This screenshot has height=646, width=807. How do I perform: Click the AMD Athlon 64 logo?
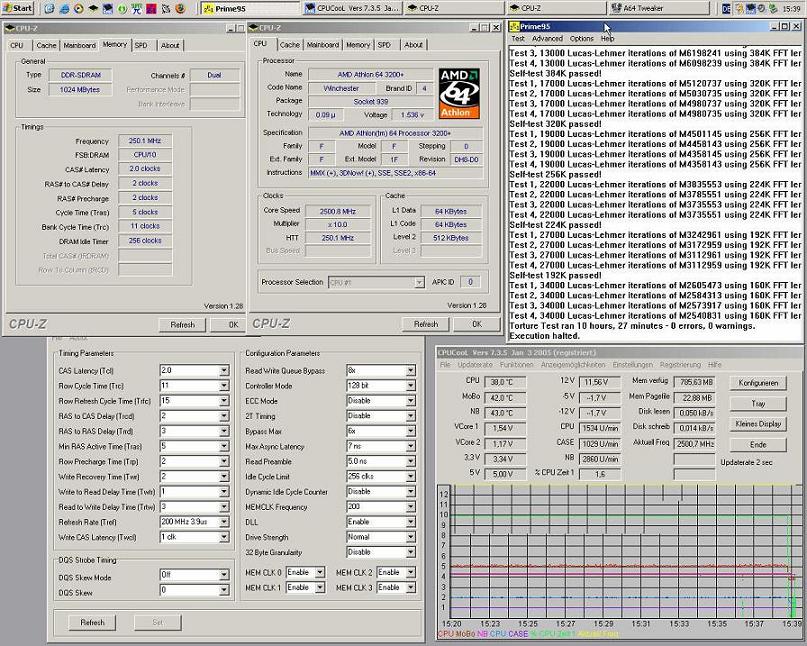click(459, 93)
